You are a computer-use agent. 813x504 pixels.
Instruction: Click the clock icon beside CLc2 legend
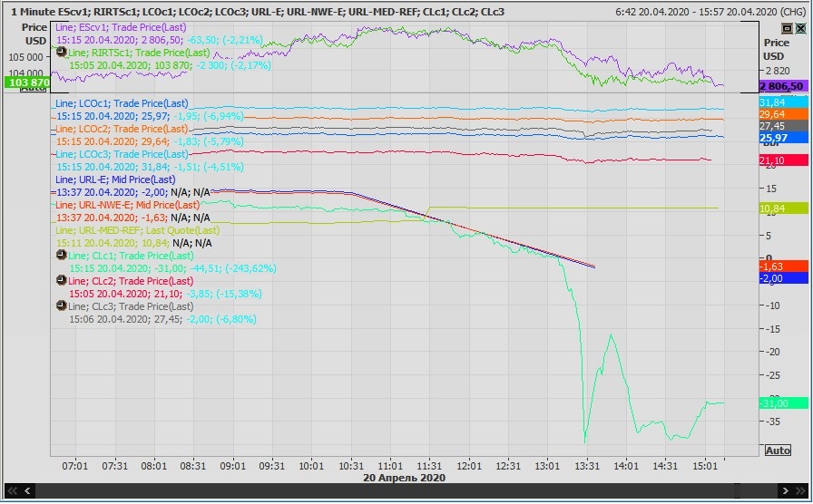pos(61,280)
